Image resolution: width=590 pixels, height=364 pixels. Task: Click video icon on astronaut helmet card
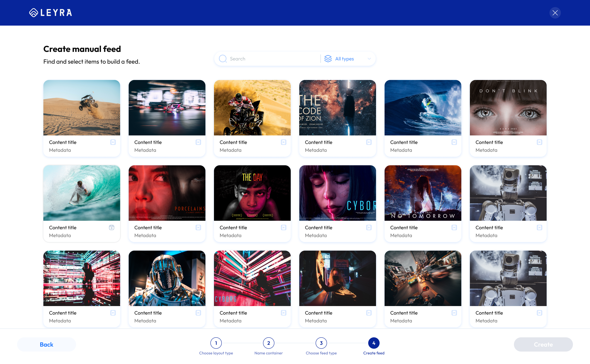pos(198,313)
